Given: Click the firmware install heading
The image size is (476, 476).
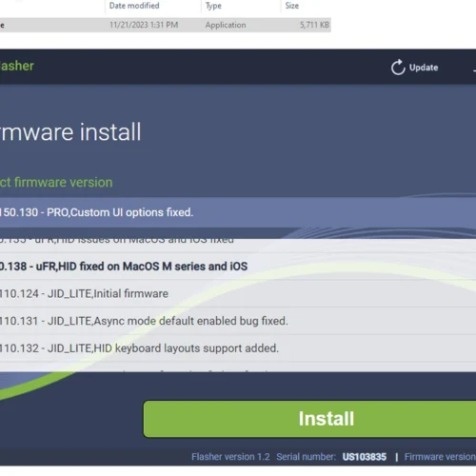Looking at the screenshot, I should (70, 132).
